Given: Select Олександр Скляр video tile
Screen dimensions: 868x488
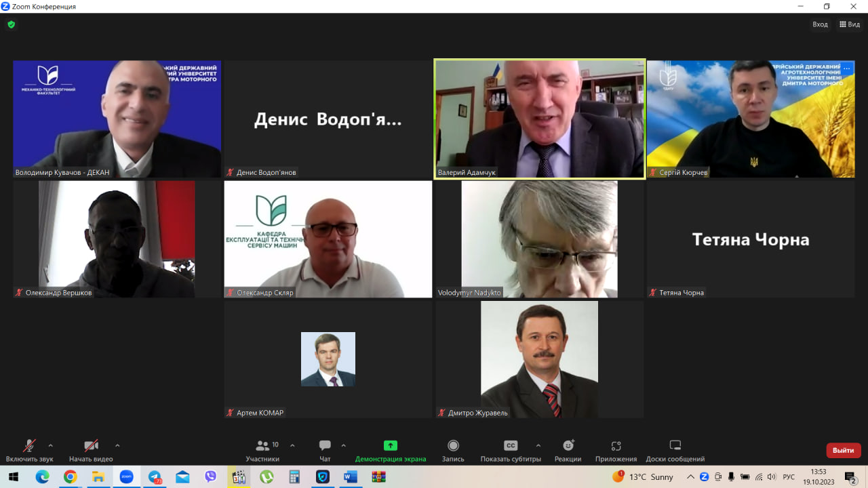Looking at the screenshot, I should [328, 239].
